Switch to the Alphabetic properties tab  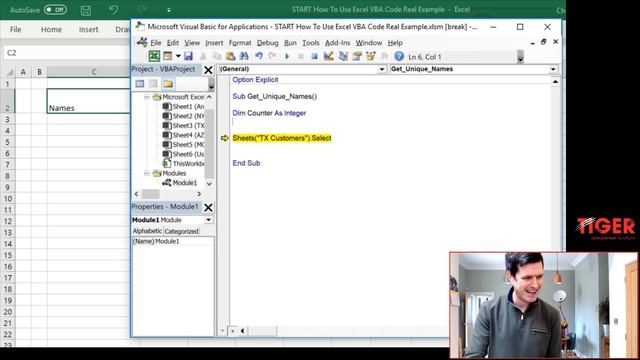coord(147,231)
